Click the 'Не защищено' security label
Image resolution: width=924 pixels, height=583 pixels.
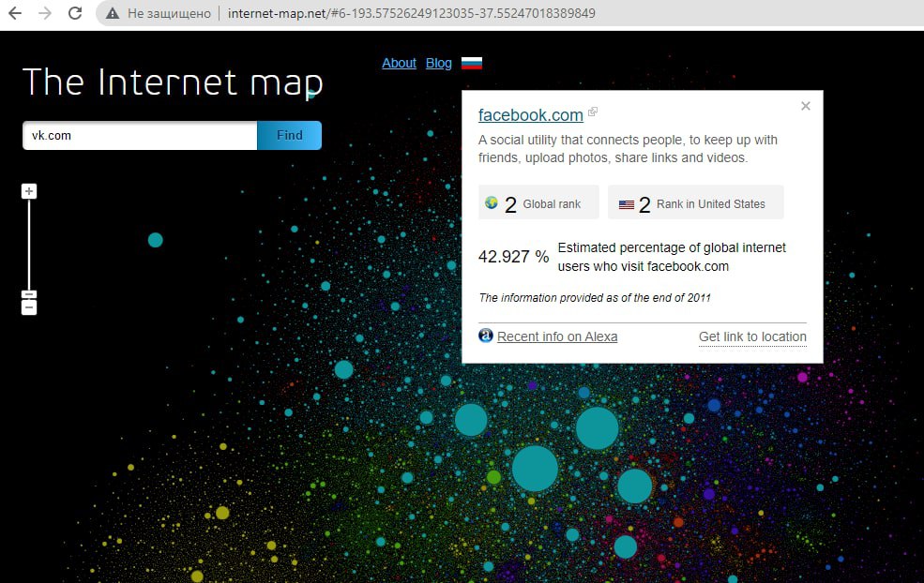(x=169, y=13)
